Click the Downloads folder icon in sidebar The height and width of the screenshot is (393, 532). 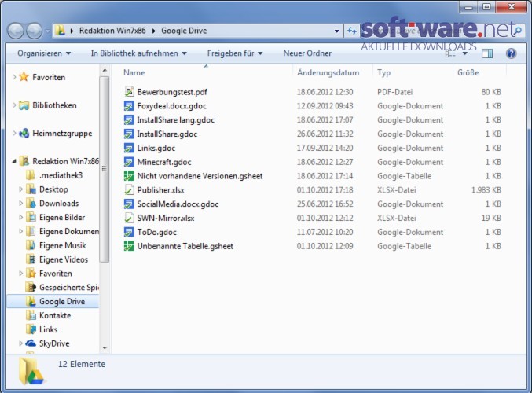(x=31, y=203)
